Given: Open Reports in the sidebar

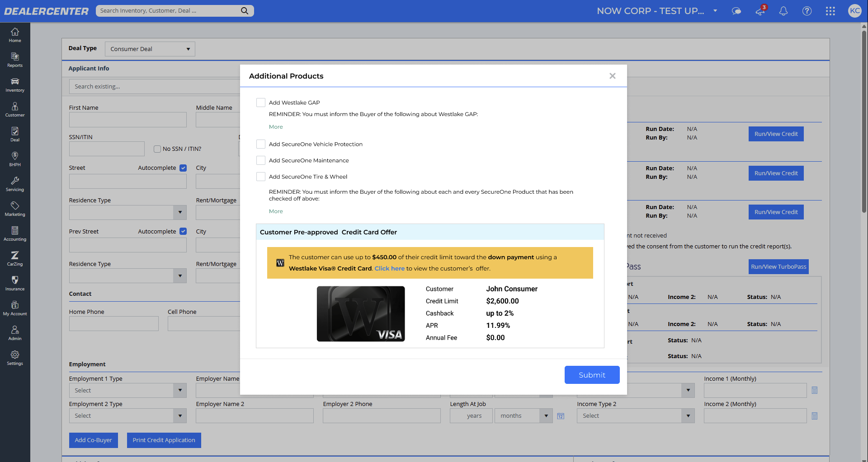Looking at the screenshot, I should click(x=15, y=60).
